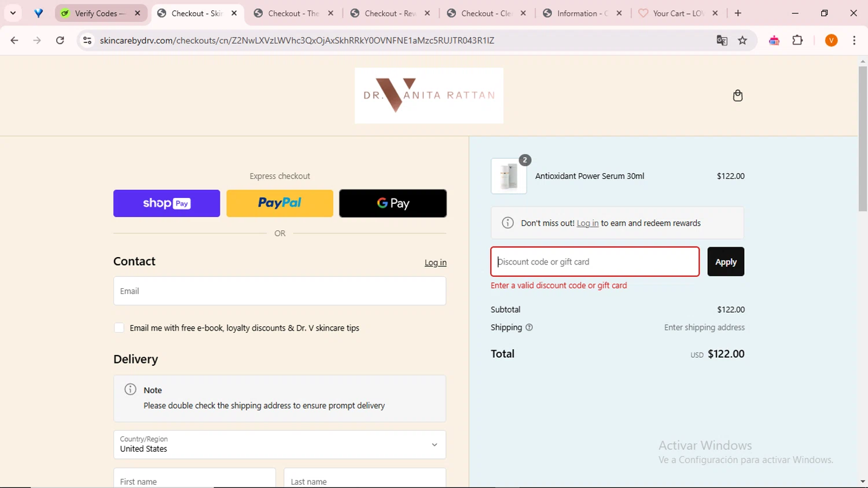The width and height of the screenshot is (868, 488).
Task: View site information icon in address bar
Action: [87, 41]
